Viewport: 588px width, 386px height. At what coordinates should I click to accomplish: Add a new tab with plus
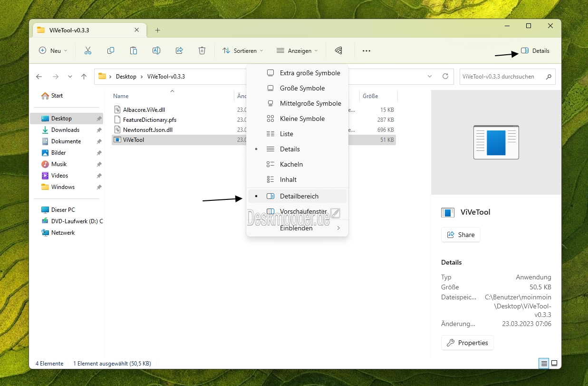point(158,30)
